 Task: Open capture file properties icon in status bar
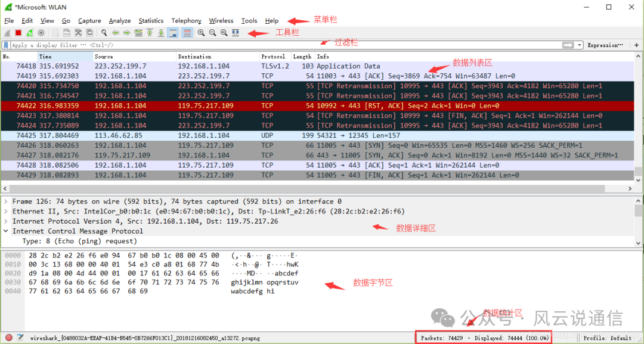click(x=20, y=338)
